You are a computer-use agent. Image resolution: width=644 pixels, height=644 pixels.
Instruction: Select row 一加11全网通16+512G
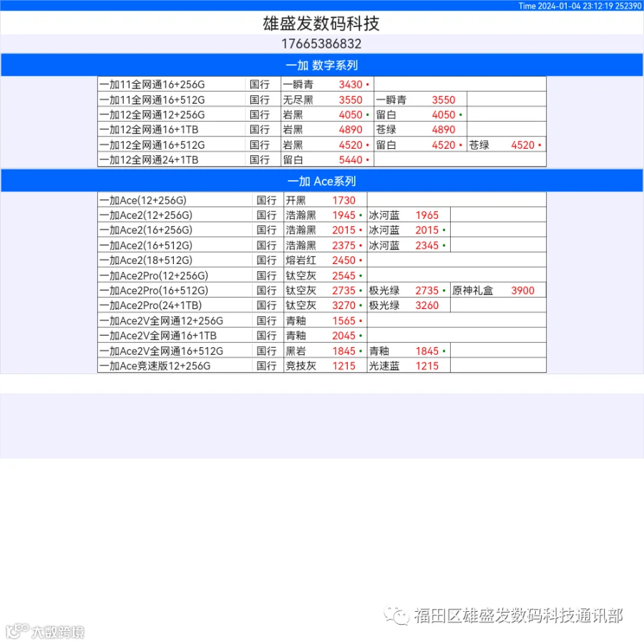pos(321,99)
